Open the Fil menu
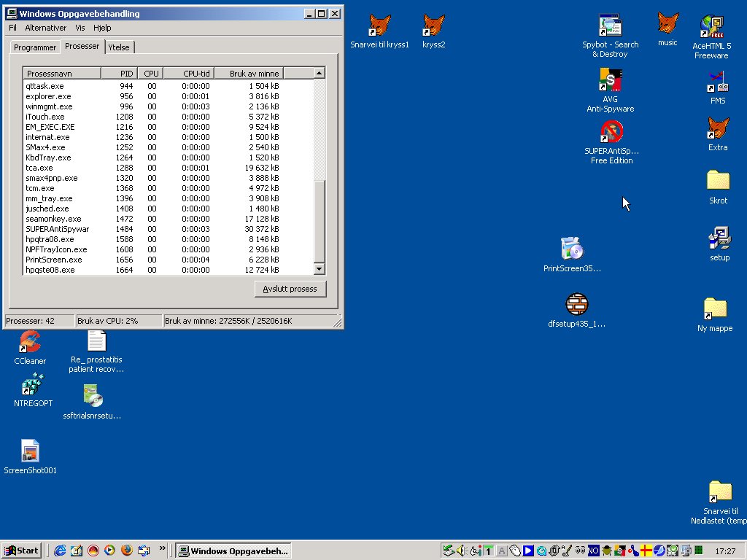The image size is (747, 560). 13,28
